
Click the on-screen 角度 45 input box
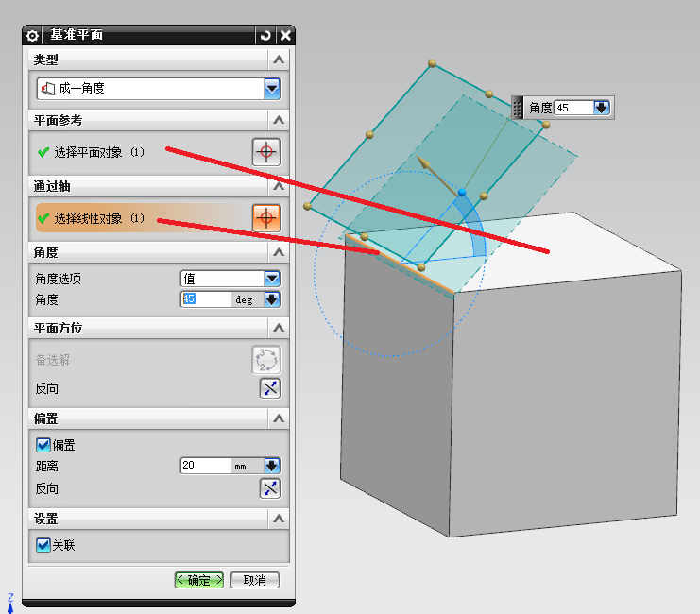[574, 108]
